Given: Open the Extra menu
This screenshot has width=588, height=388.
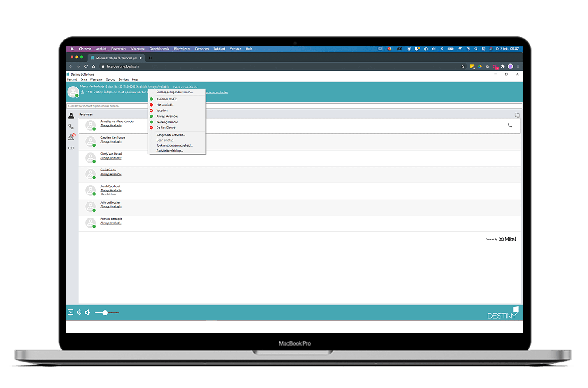Looking at the screenshot, I should [x=84, y=79].
